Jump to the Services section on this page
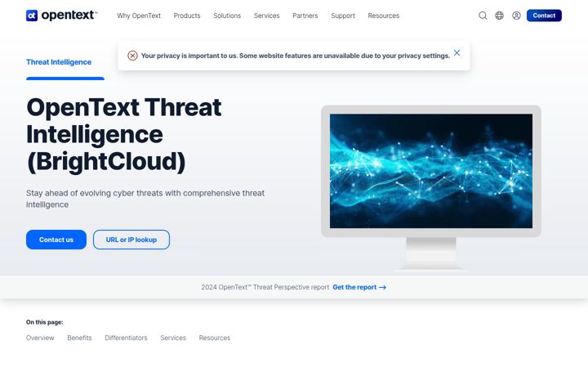The image size is (588, 368). point(173,338)
